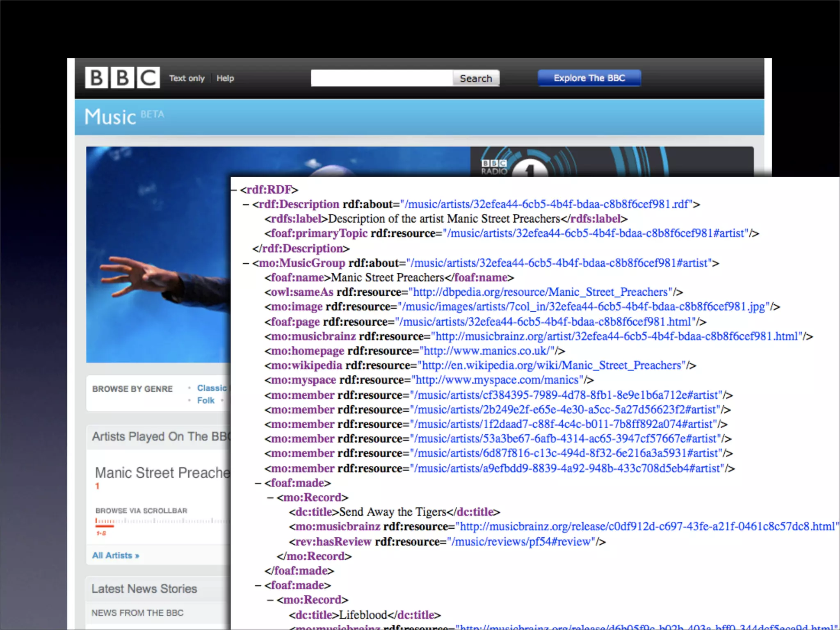Collapse the second foaf:made node
Screen dimensions: 840x630
258,586
